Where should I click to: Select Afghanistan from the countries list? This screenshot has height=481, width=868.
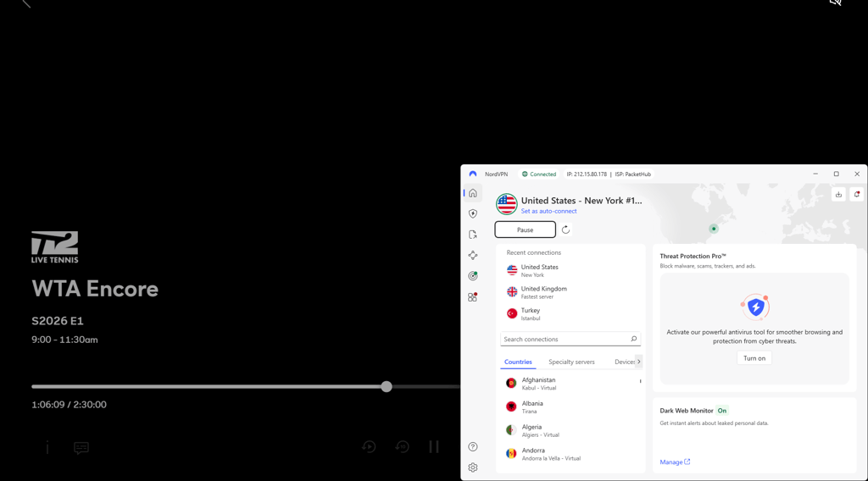coord(570,383)
